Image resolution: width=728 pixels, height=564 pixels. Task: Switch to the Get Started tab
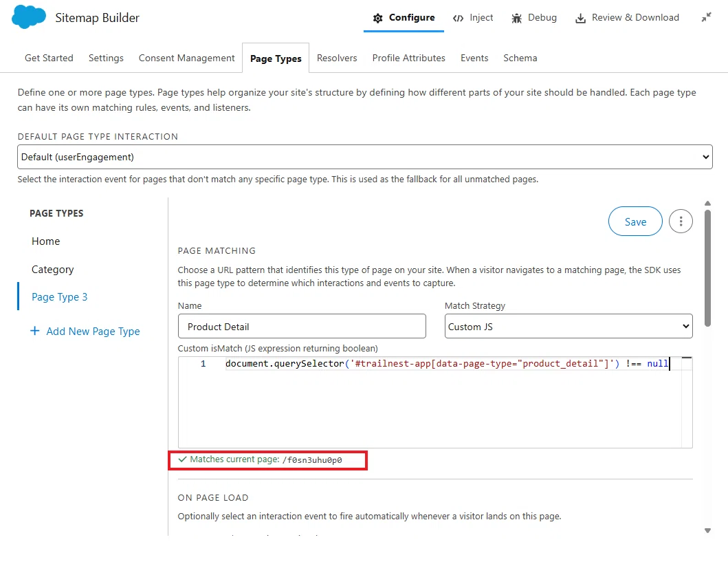49,58
